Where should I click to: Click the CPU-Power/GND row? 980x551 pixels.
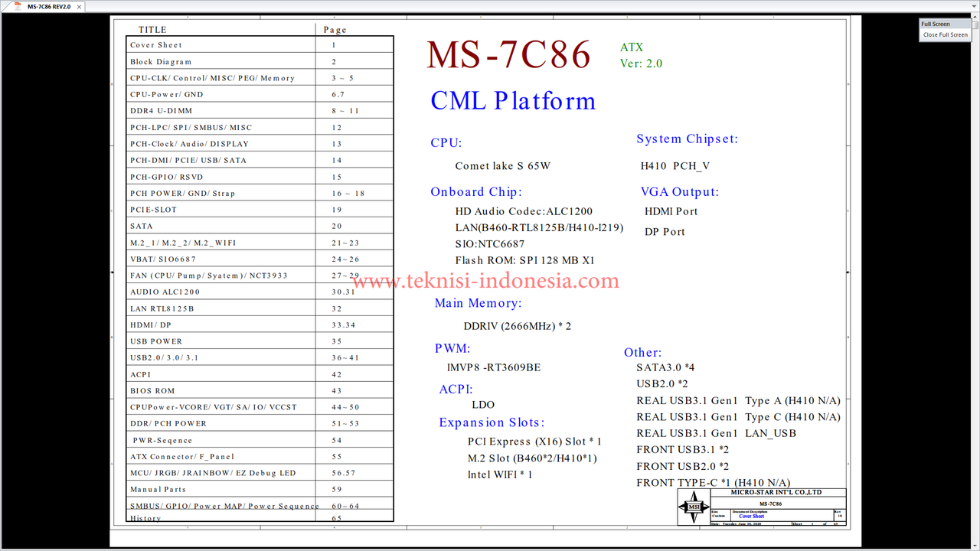click(x=260, y=94)
